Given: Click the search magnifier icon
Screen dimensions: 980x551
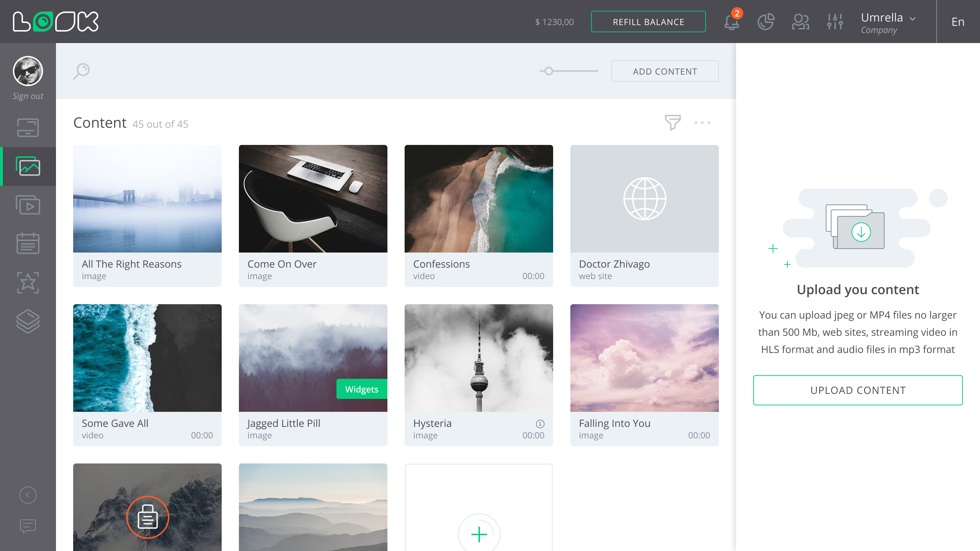Looking at the screenshot, I should tap(81, 71).
